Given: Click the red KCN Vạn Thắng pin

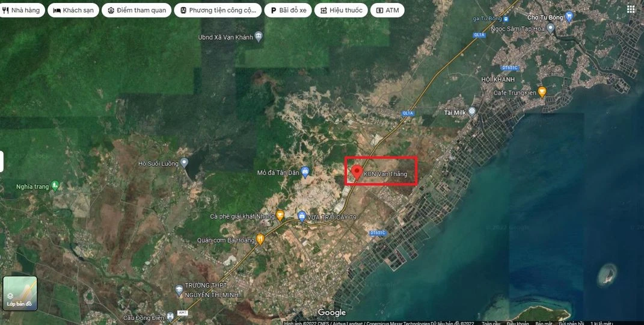Looking at the screenshot, I should (357, 173).
